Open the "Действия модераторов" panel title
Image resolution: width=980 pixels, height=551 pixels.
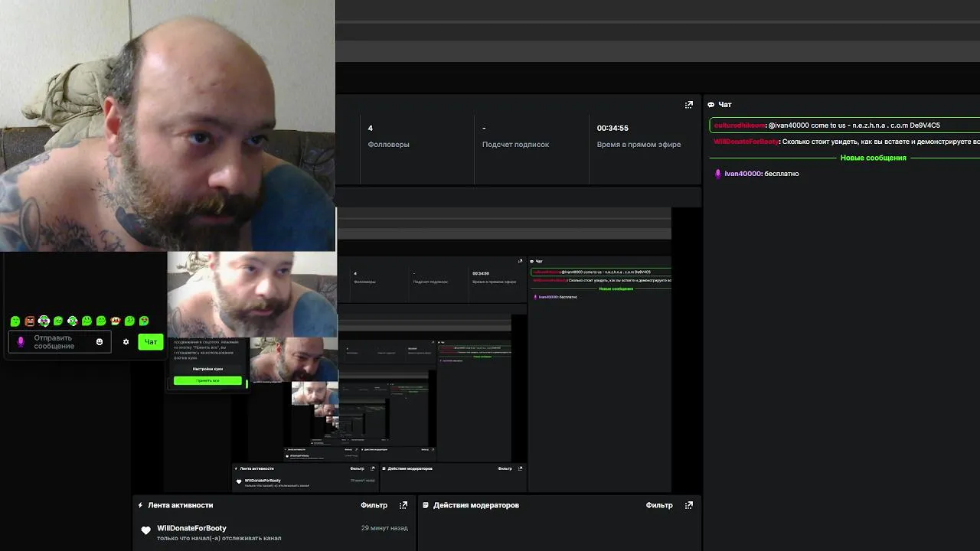tap(476, 505)
